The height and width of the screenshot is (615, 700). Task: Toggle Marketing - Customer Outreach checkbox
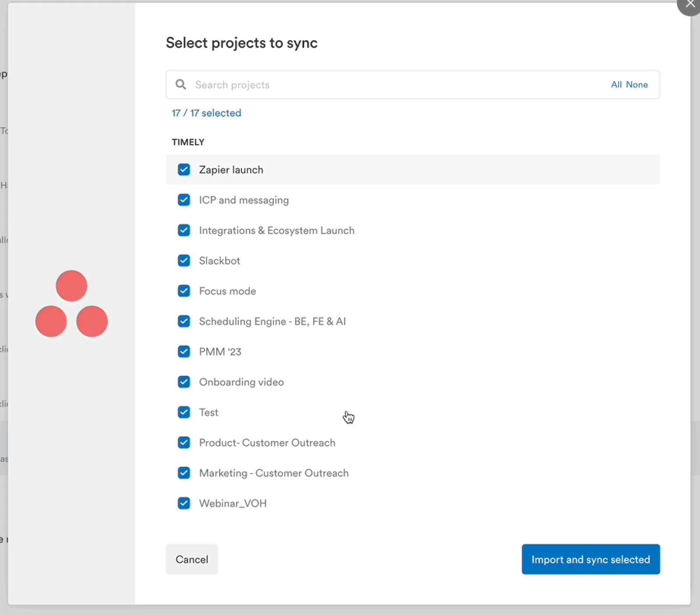[184, 473]
